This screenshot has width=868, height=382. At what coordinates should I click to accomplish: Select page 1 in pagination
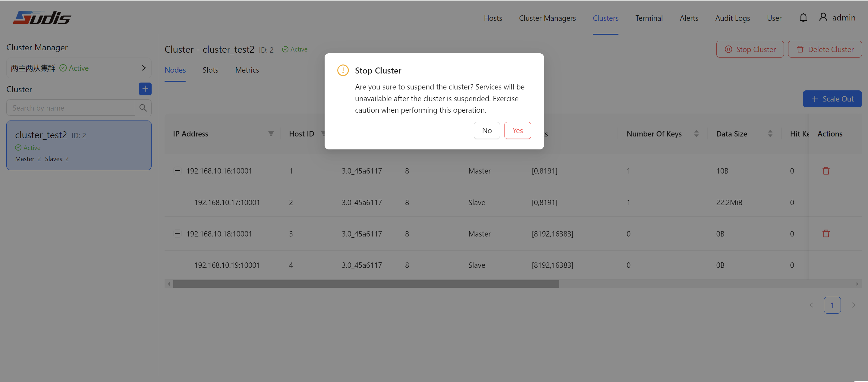(x=832, y=305)
